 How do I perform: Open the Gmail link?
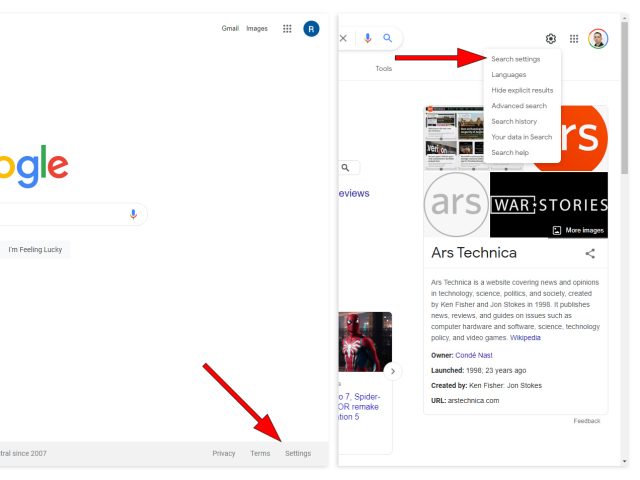tap(230, 29)
